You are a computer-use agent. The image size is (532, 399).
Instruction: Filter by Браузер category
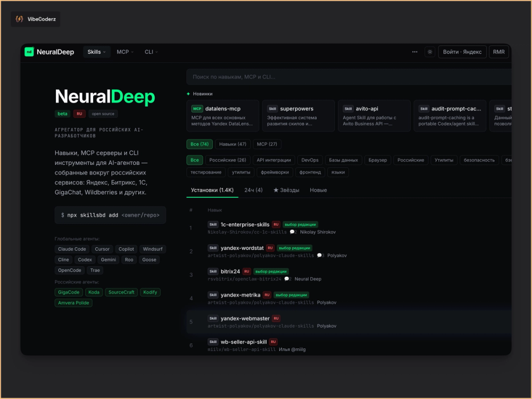click(378, 160)
